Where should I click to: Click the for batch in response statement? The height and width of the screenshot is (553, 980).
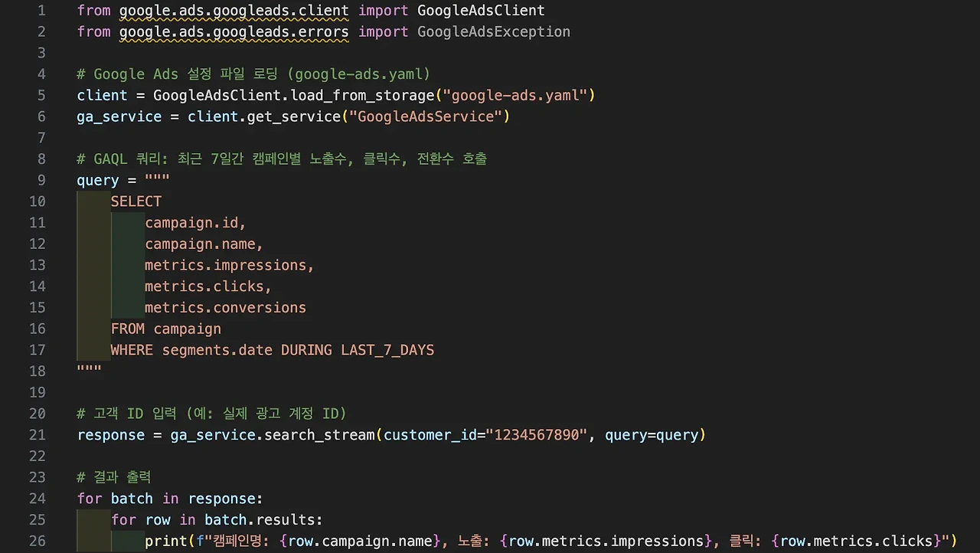[x=170, y=499]
